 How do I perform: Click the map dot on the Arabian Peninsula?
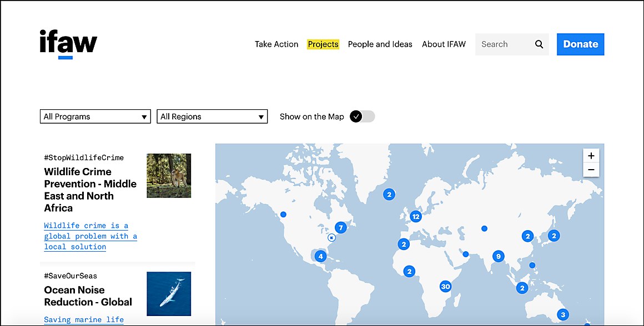coord(465,254)
